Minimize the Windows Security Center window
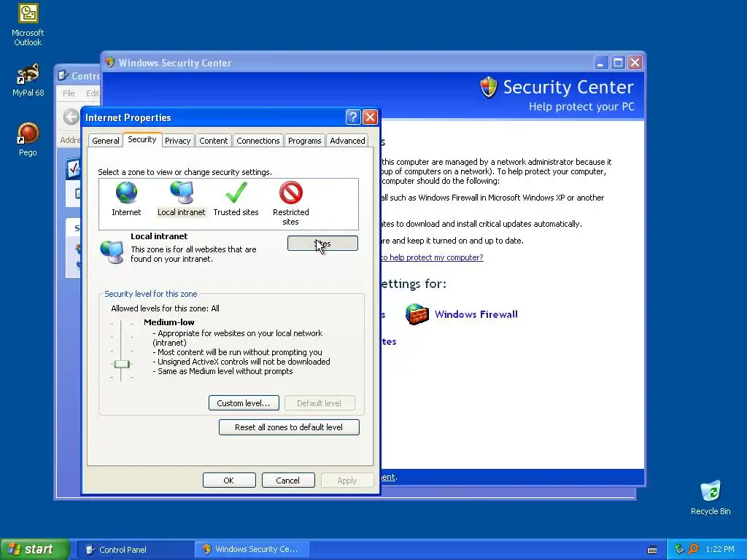This screenshot has height=560, width=747. pos(601,63)
